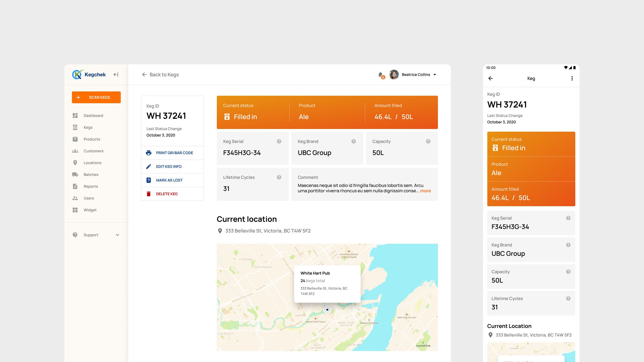Click the SCAN KEGS button
This screenshot has width=644, height=362.
click(x=96, y=97)
